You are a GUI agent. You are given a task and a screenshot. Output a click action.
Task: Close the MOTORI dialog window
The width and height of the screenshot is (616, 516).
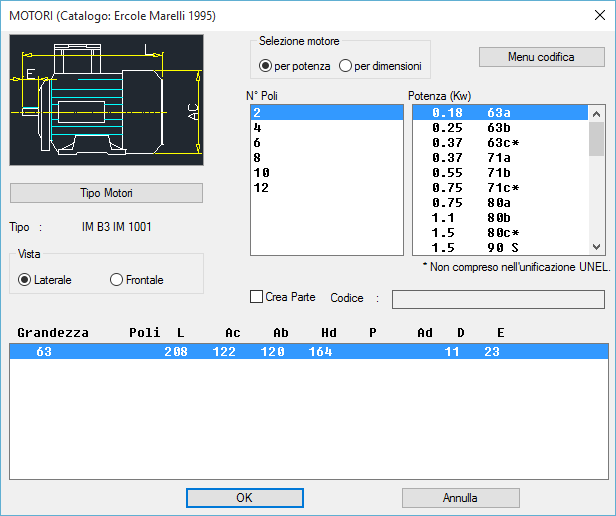pos(600,15)
